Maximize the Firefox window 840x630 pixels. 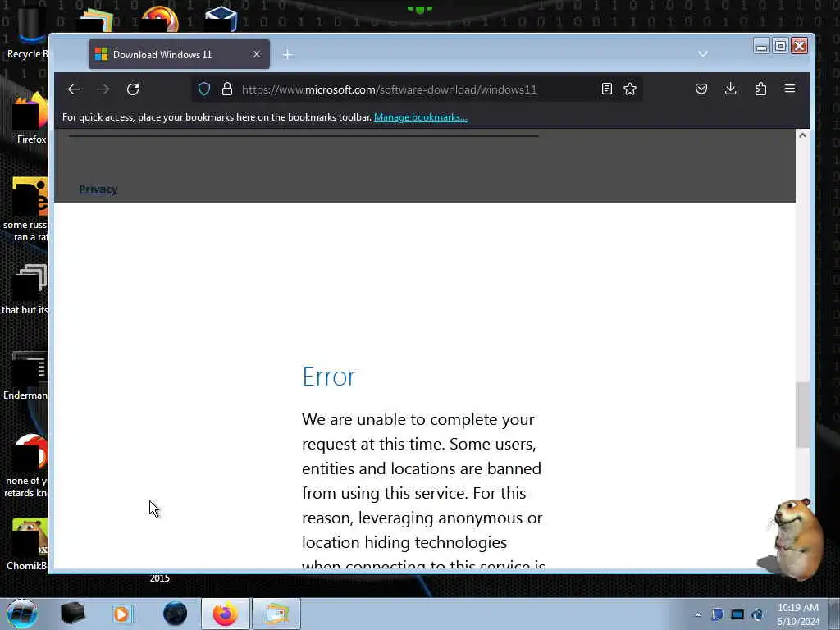point(781,46)
